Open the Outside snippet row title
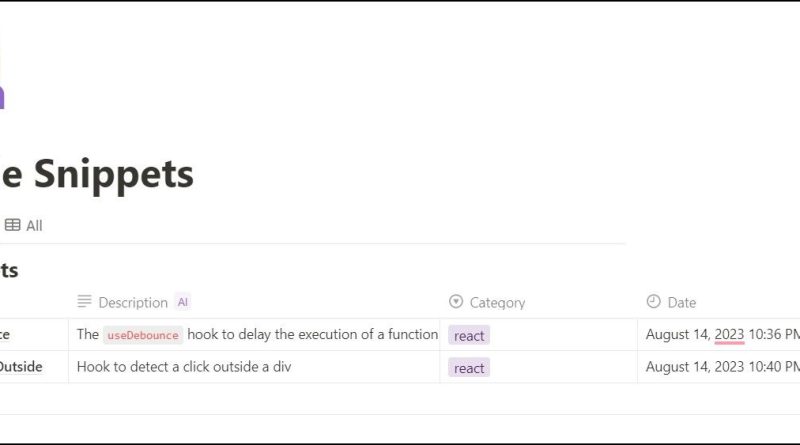Viewport: 800px width, 445px height. point(21,366)
